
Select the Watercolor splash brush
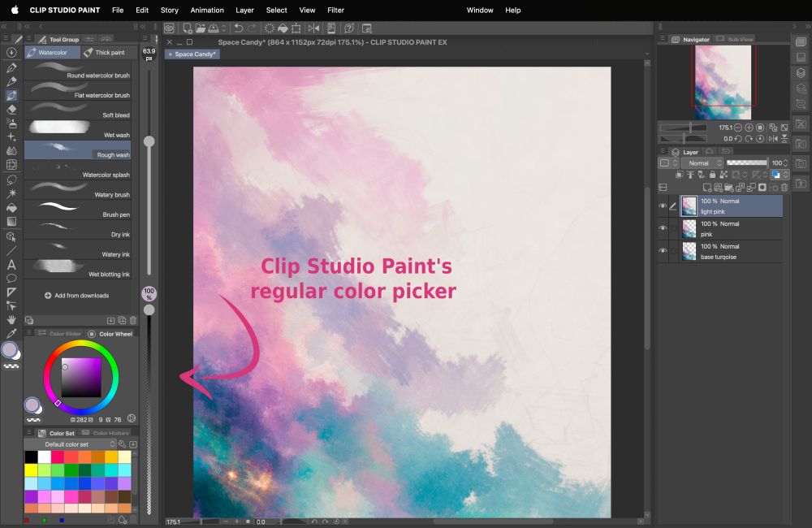(x=78, y=170)
